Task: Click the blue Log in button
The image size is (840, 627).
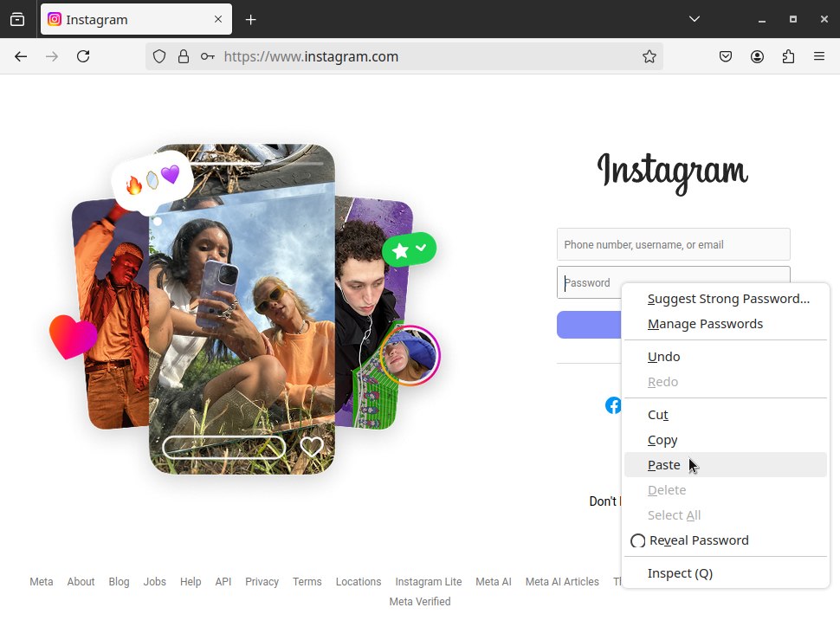Action: point(589,324)
